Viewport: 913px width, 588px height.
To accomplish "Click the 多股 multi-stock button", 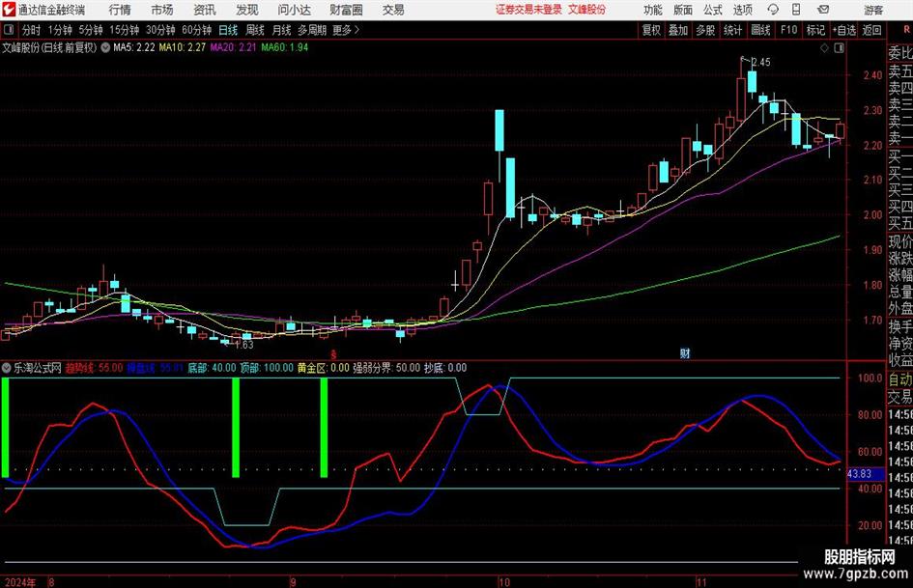I will pos(705,30).
